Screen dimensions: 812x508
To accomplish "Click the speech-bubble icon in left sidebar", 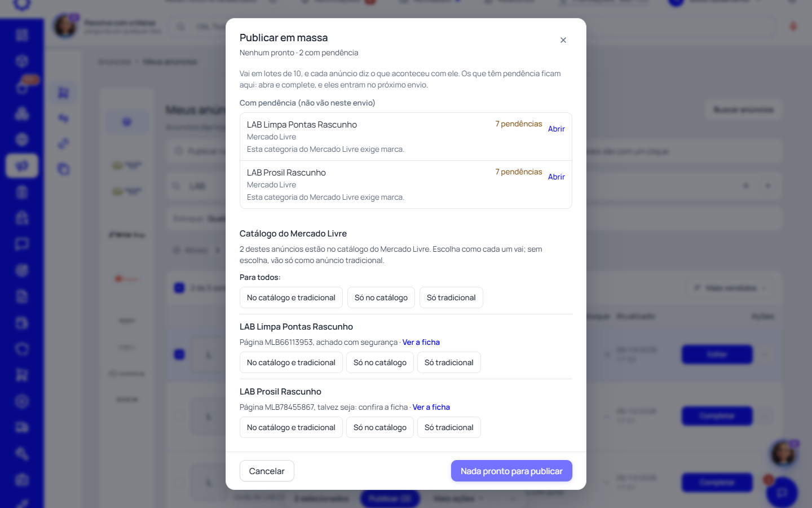I will [x=22, y=244].
